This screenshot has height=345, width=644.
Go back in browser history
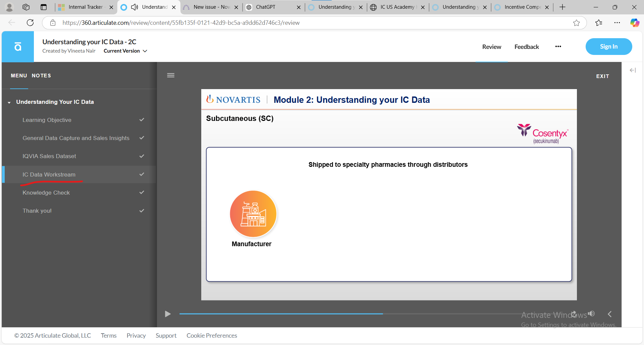point(12,23)
